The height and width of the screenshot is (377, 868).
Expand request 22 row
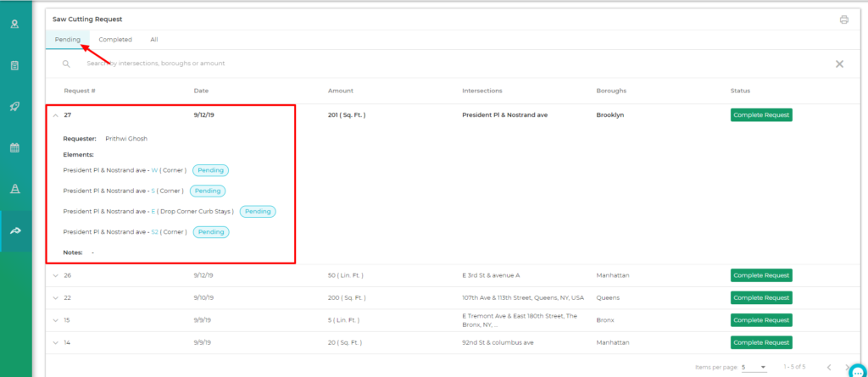point(56,297)
